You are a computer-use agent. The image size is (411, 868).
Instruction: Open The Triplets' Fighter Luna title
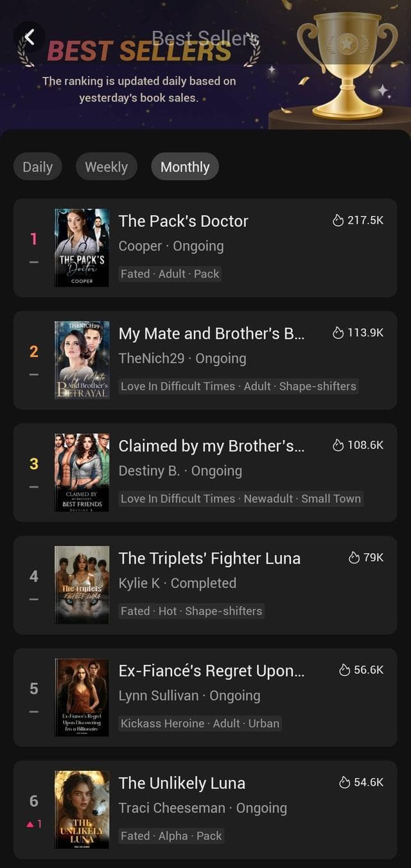(x=209, y=558)
